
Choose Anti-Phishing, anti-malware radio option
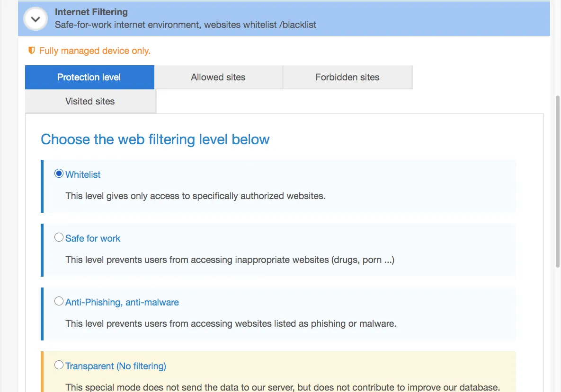pyautogui.click(x=59, y=301)
